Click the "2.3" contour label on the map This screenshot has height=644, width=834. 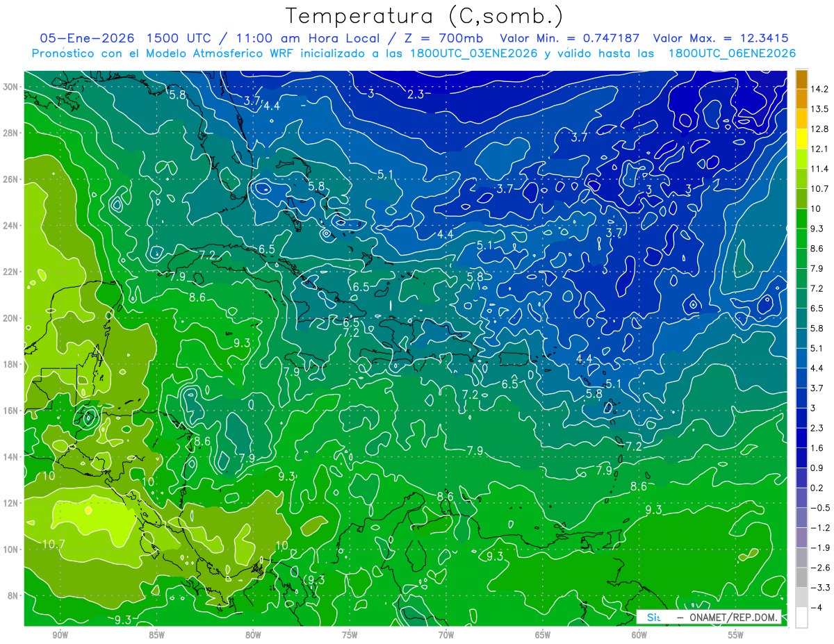click(416, 94)
